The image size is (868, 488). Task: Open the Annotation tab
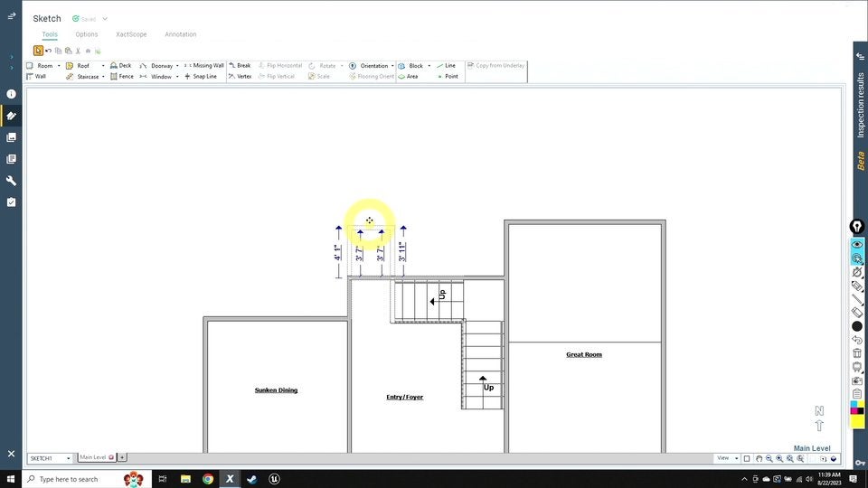click(x=180, y=34)
